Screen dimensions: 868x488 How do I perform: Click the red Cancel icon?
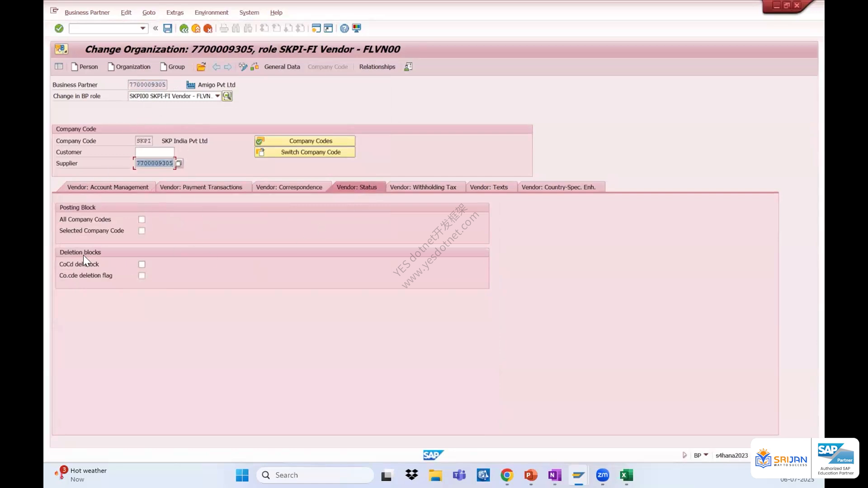tap(208, 28)
